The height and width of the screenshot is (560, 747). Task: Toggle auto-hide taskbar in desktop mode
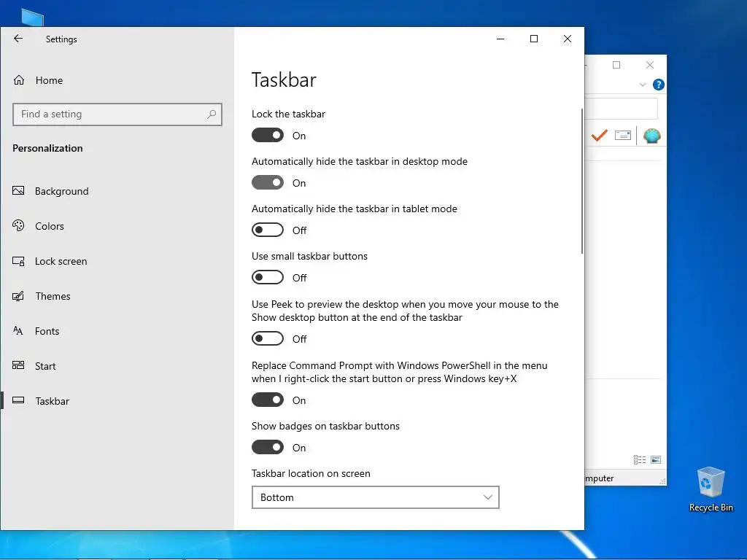268,182
